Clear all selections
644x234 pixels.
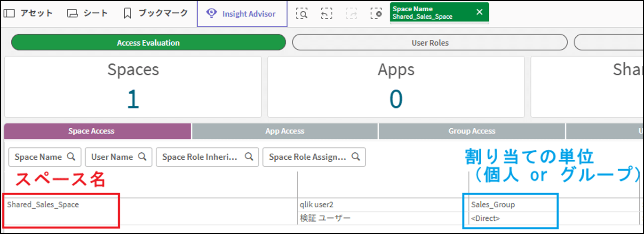click(x=376, y=14)
